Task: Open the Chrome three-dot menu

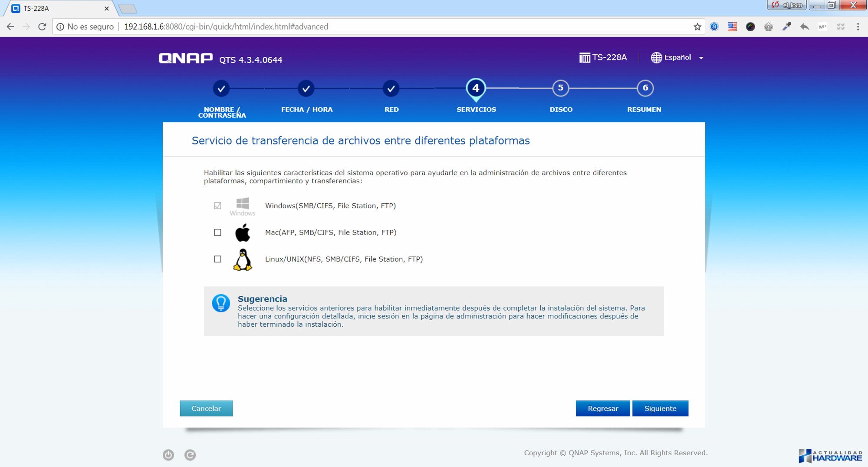Action: point(858,27)
